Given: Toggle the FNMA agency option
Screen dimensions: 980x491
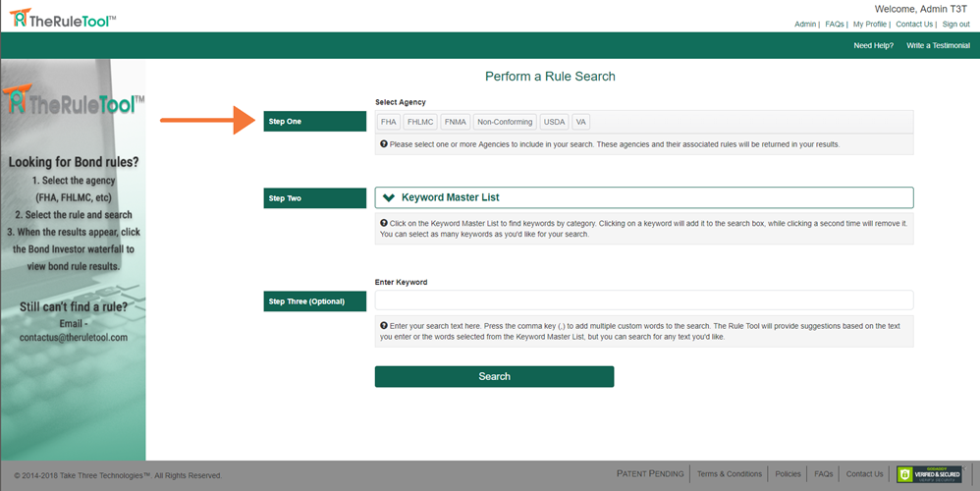Looking at the screenshot, I should pyautogui.click(x=455, y=122).
